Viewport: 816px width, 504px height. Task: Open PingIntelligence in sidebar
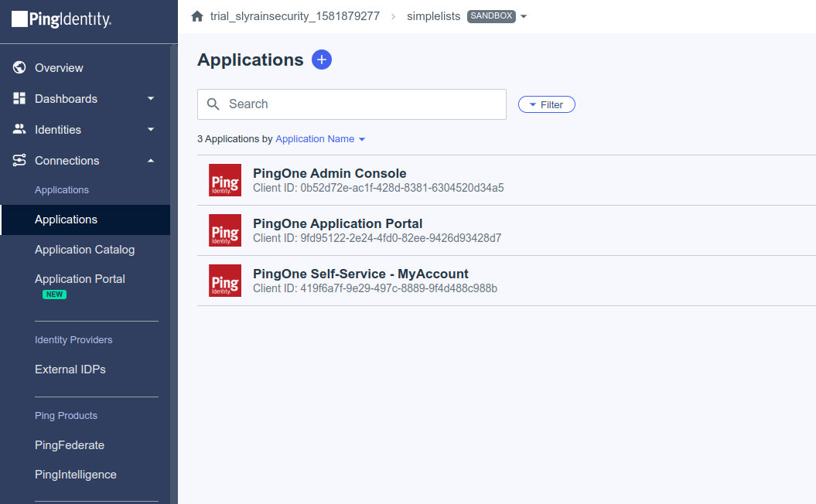pos(76,475)
